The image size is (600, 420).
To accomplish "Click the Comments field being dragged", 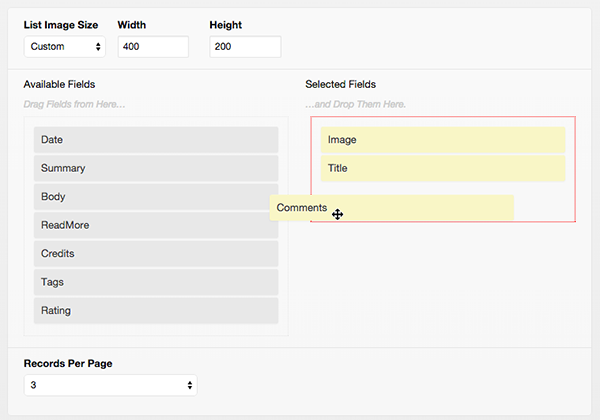I will 392,208.
